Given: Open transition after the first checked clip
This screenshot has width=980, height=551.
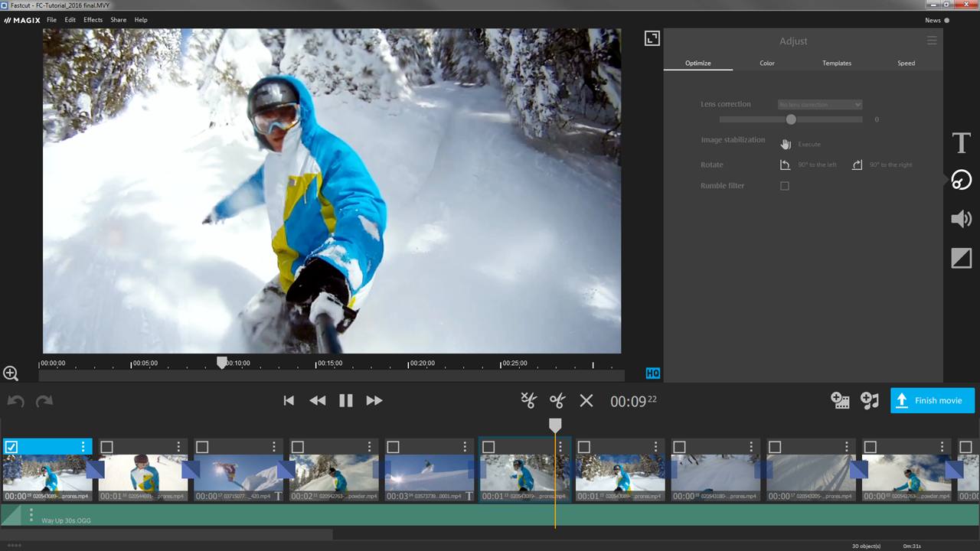Looking at the screenshot, I should (95, 470).
